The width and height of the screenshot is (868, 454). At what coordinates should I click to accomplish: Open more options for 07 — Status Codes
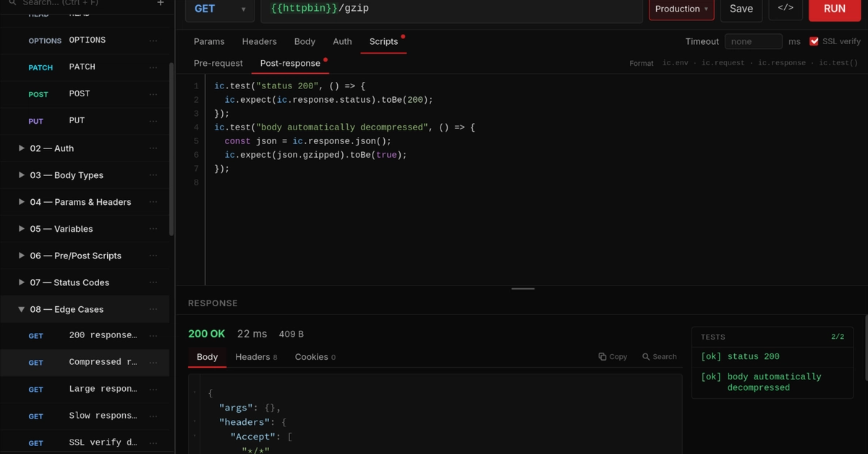tap(153, 282)
